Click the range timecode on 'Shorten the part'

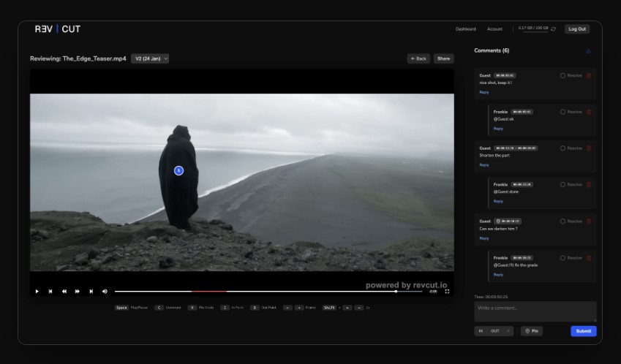pyautogui.click(x=516, y=148)
